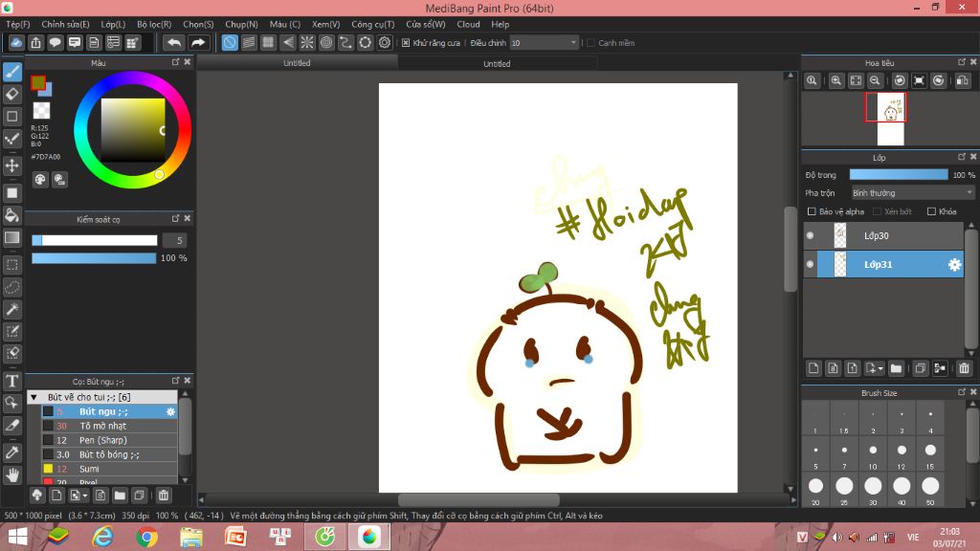This screenshot has height=551, width=980.
Task: Click the export/share toolbar icon
Action: (35, 42)
